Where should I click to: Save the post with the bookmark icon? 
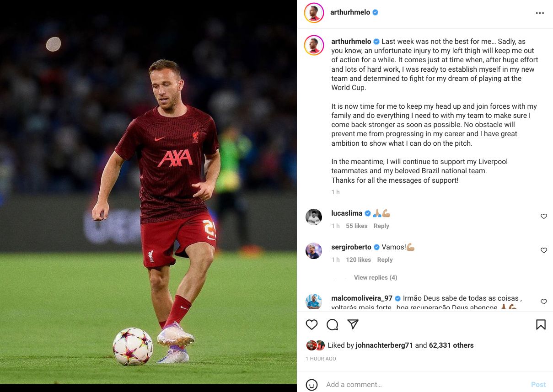[541, 324]
